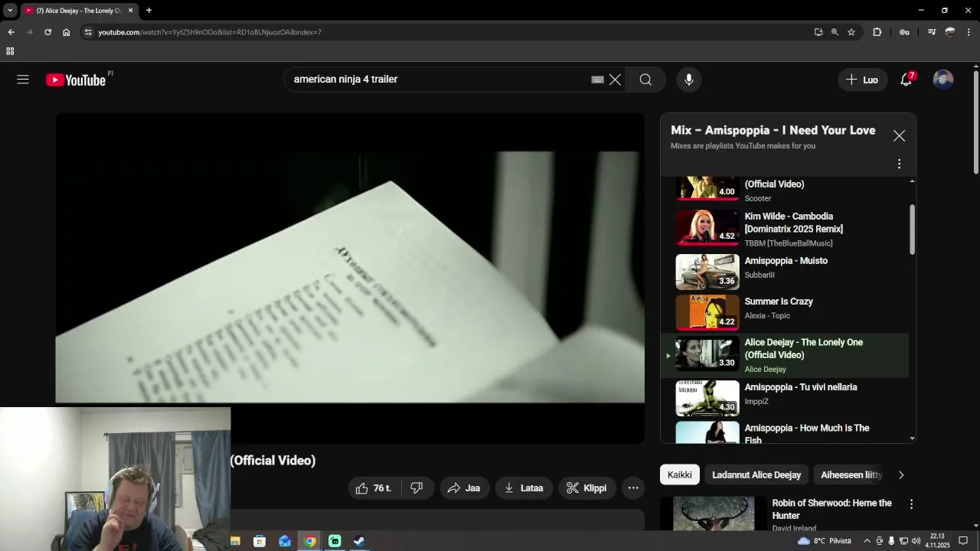The image size is (980, 551).
Task: Show more filter chips with right arrow
Action: point(901,474)
